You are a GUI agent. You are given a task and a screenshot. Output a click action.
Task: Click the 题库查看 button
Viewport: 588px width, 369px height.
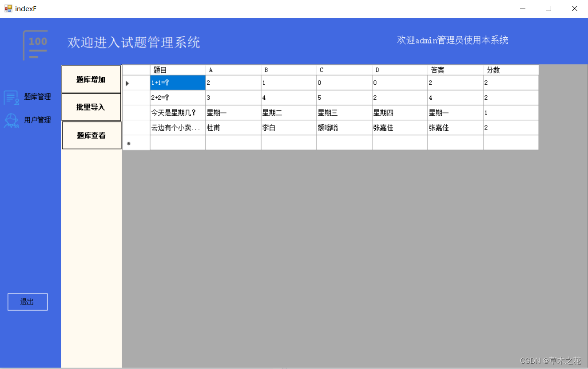point(91,135)
